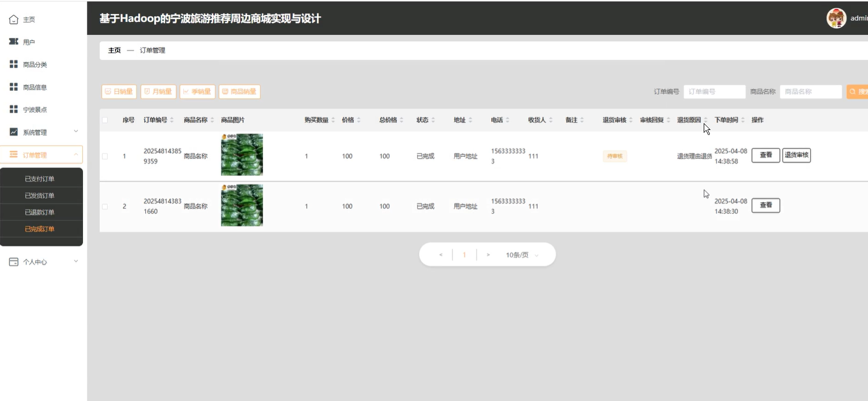Show 月销量 statistics
The width and height of the screenshot is (868, 401).
click(x=158, y=92)
